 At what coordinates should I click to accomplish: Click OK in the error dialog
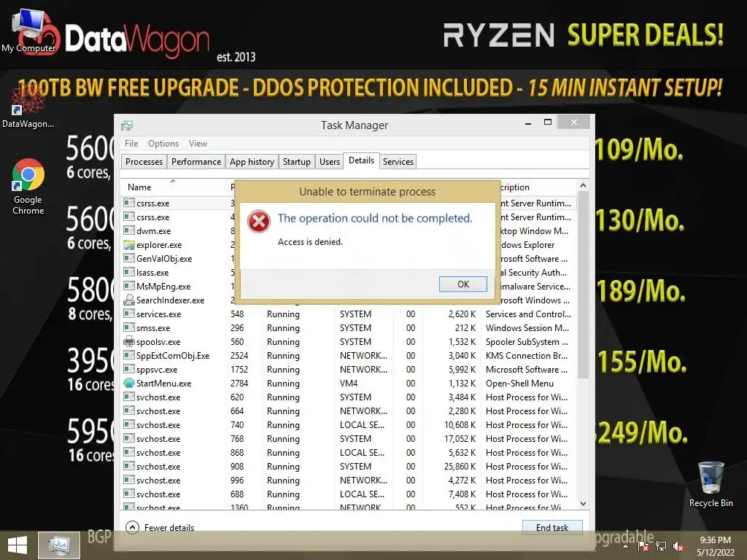pyautogui.click(x=462, y=284)
